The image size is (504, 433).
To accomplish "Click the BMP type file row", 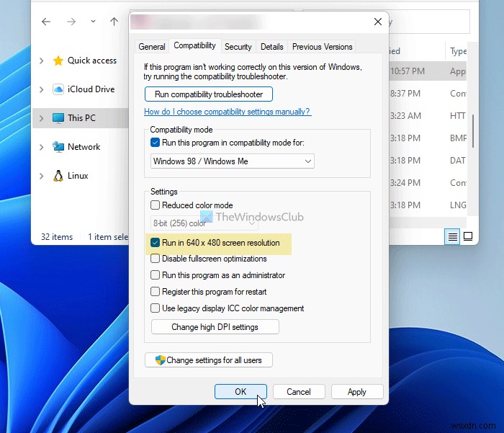I will click(x=428, y=138).
